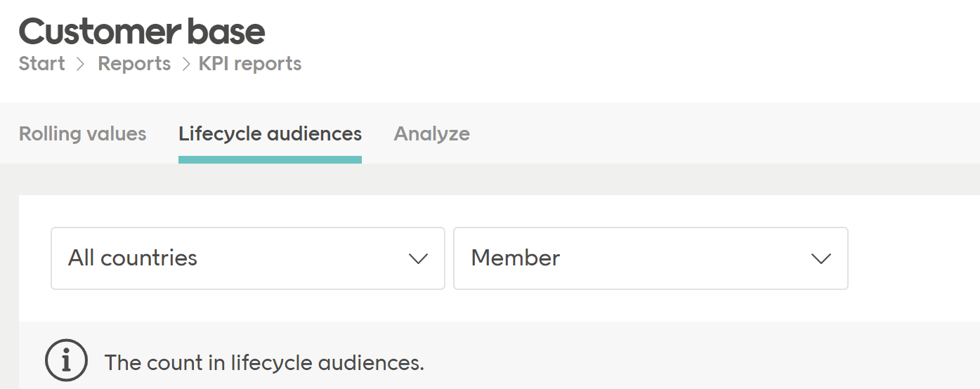Expand the Member type dropdown
This screenshot has width=980, height=389.
point(650,258)
